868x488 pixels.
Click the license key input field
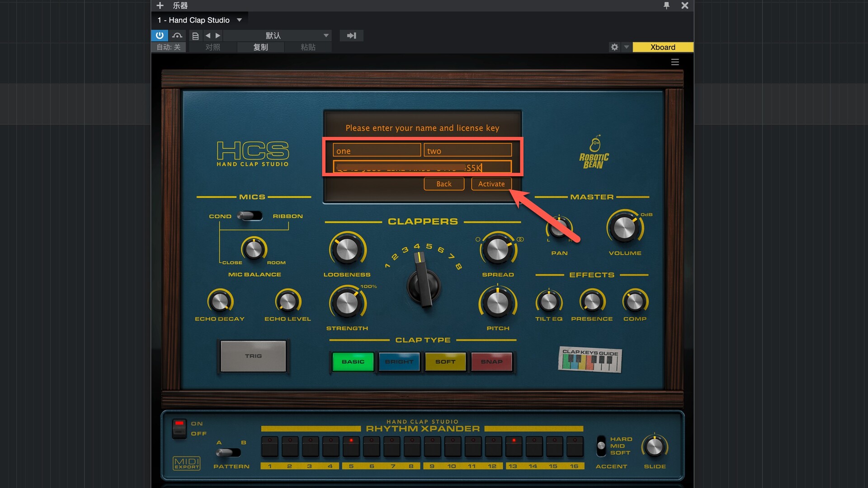pyautogui.click(x=422, y=167)
